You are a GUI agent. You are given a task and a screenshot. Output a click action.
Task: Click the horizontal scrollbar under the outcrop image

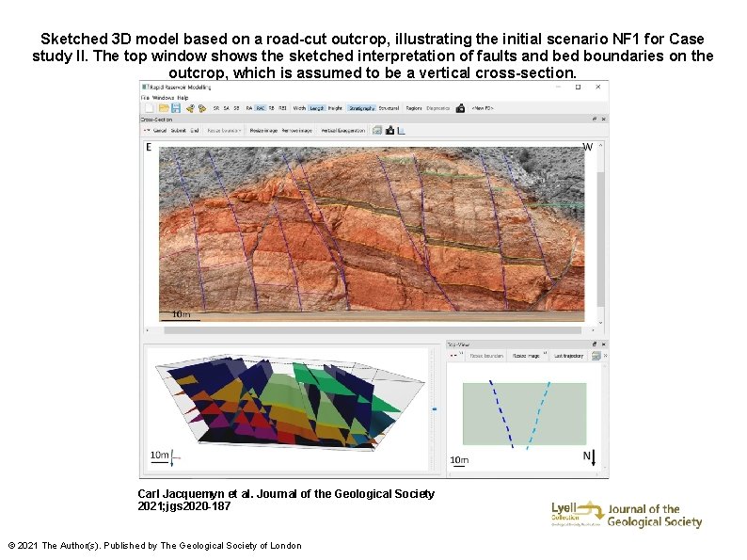point(373,329)
